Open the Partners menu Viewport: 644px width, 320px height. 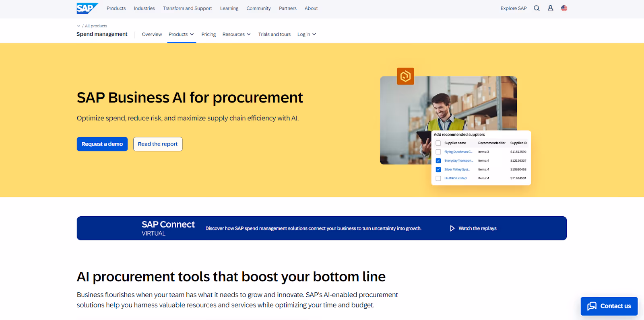tap(287, 8)
